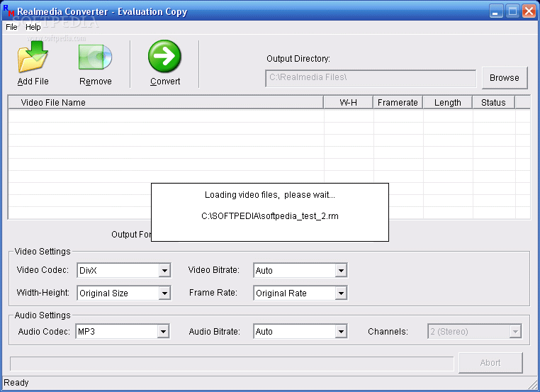The width and height of the screenshot is (540, 392).
Task: Open the Width-Height dropdown showing Original Size
Action: (x=124, y=293)
